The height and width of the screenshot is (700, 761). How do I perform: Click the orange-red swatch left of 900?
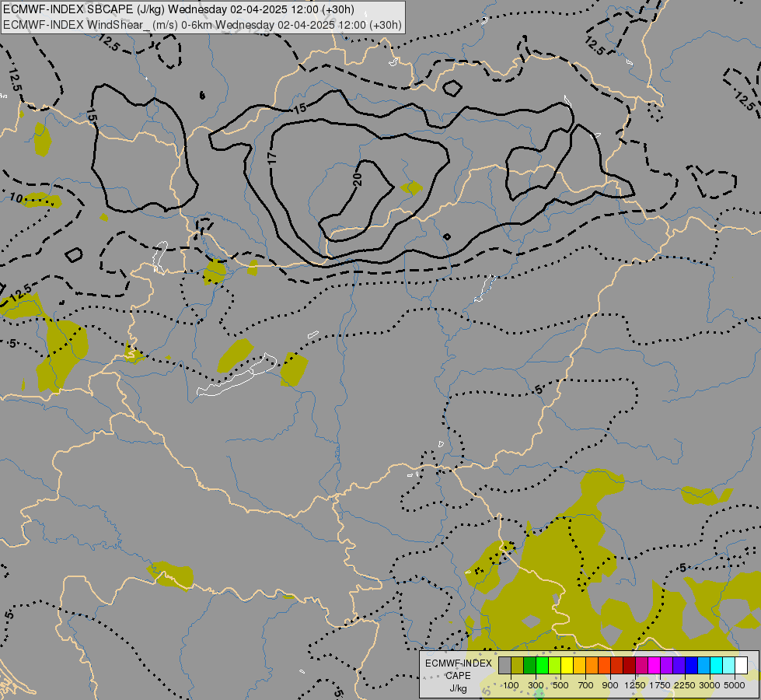pos(604,666)
